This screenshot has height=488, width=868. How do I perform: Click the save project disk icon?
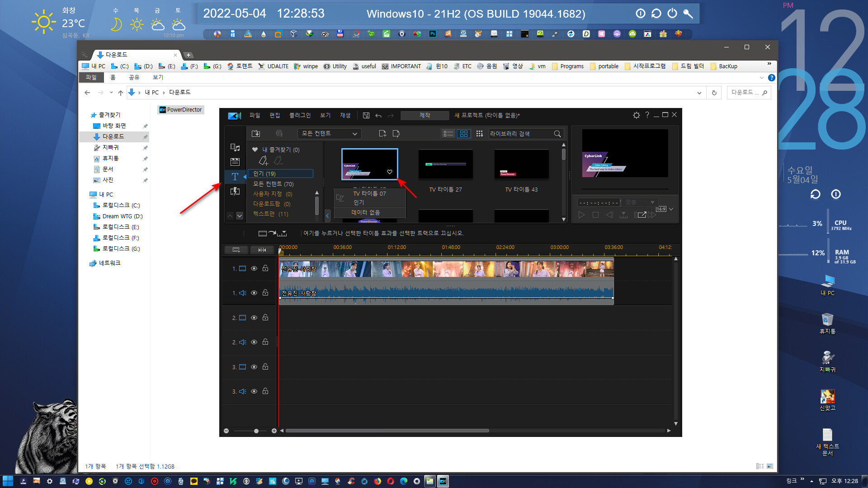(366, 116)
